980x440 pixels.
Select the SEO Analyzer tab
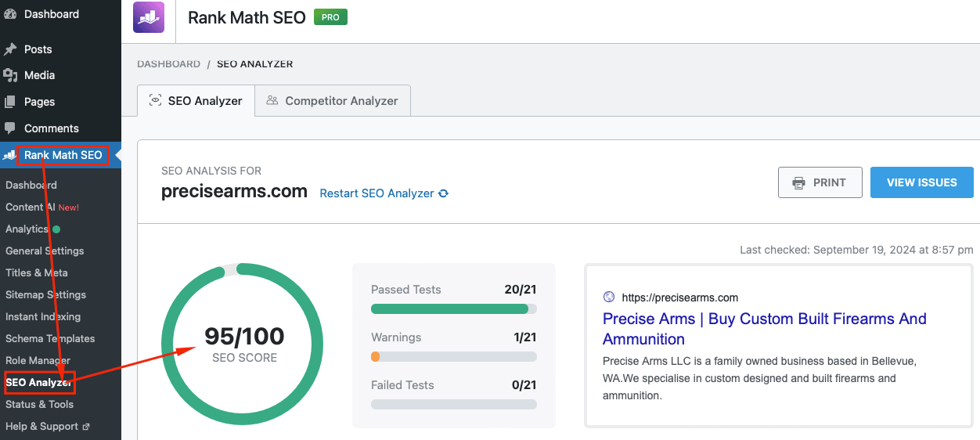[x=196, y=101]
